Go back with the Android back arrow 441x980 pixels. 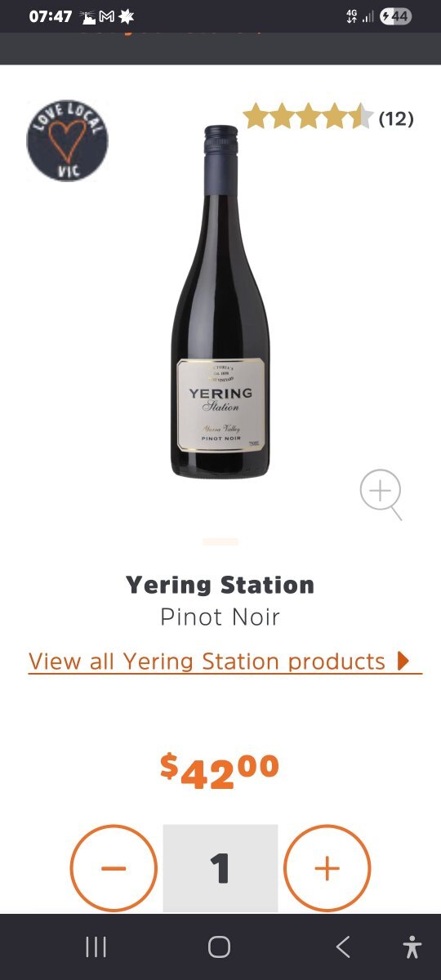coord(343,947)
